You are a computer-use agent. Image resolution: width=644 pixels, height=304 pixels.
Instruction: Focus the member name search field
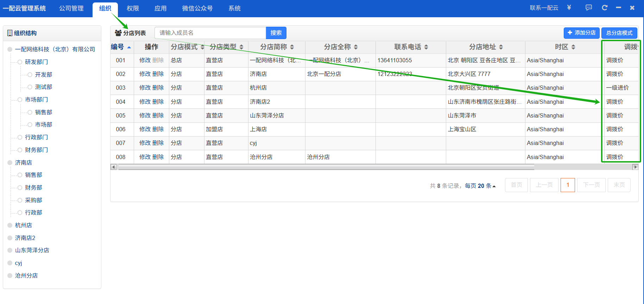pos(210,33)
